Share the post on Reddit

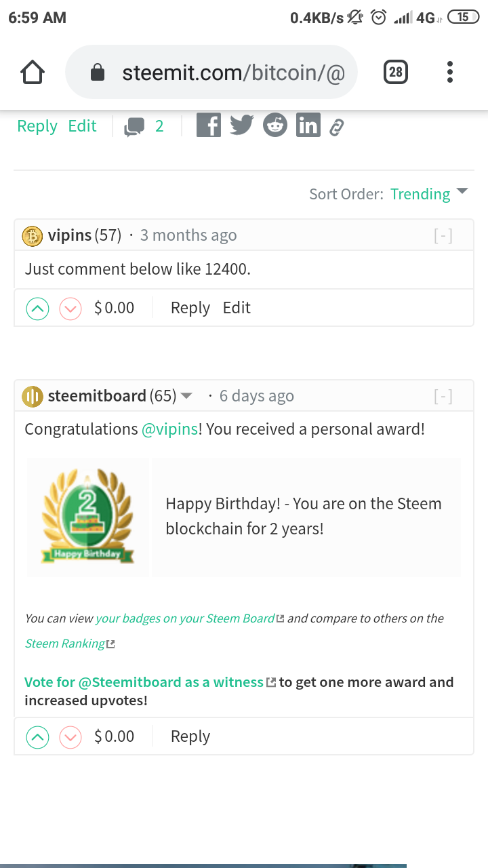click(274, 125)
